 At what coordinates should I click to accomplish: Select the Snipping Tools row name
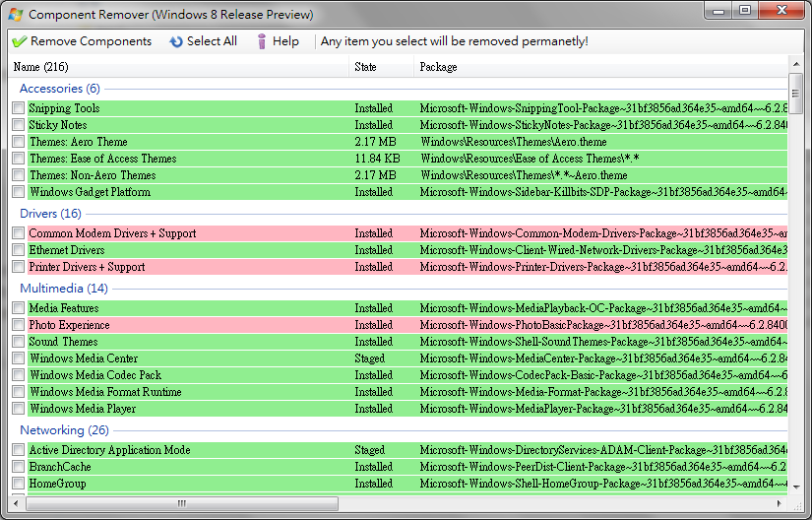tap(64, 108)
